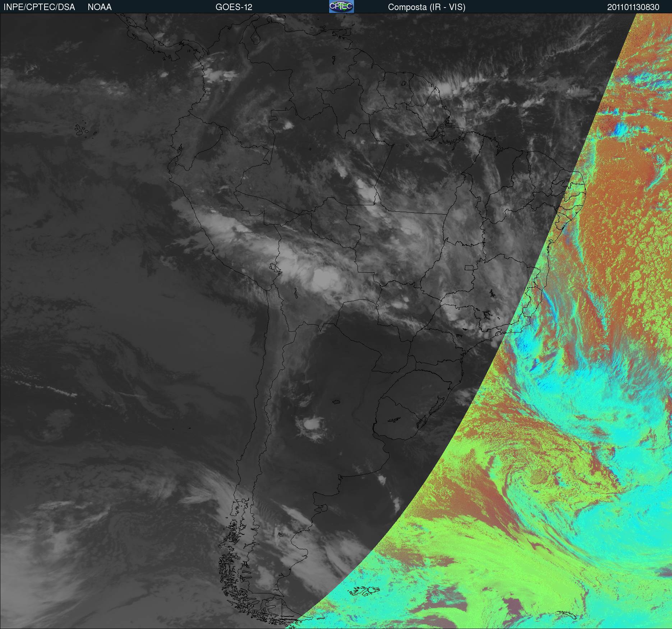The image size is (672, 629).
Task: Click the INPE/CPTEC/DSA header label
Action: pos(39,7)
